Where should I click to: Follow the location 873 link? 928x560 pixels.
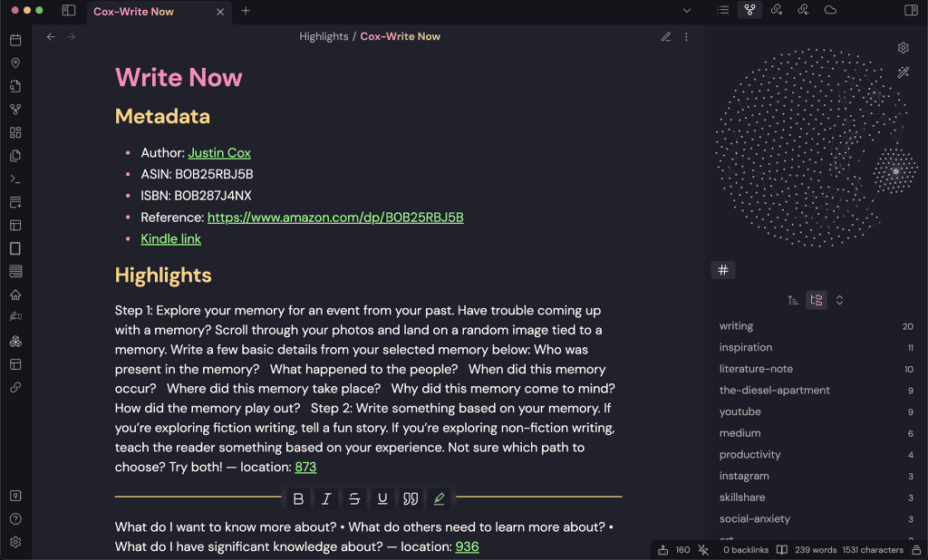(x=305, y=467)
